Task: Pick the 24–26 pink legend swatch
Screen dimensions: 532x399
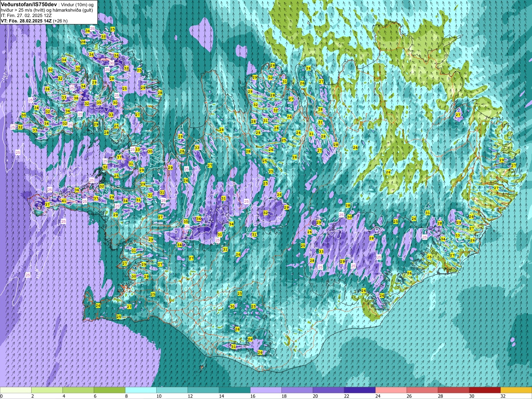Action: (391, 390)
